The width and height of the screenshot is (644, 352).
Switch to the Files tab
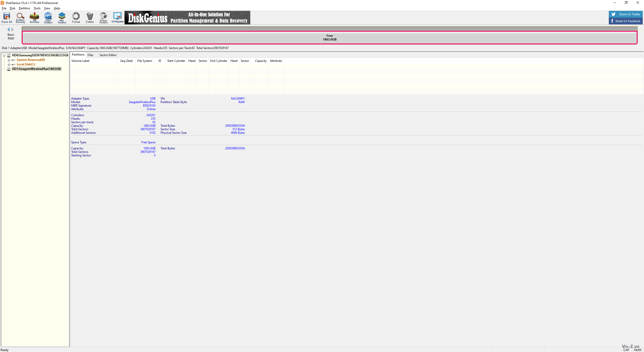click(91, 55)
